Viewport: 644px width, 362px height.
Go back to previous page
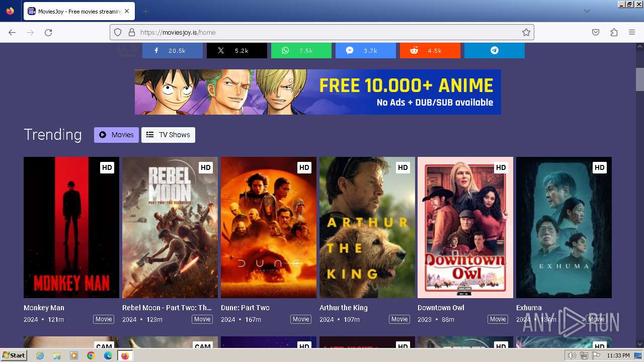[x=12, y=32]
